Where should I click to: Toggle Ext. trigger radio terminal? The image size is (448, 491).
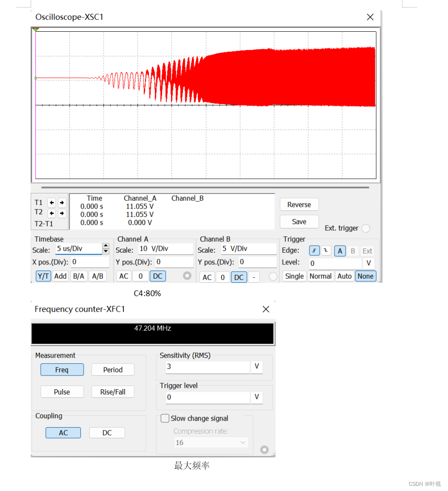(365, 228)
